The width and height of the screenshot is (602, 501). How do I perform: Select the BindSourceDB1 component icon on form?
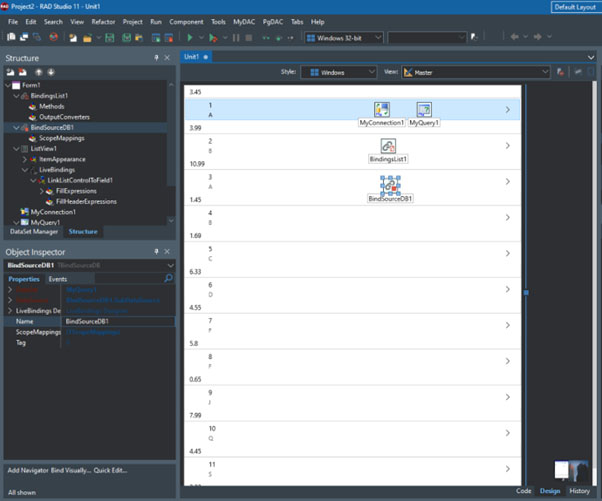point(390,185)
